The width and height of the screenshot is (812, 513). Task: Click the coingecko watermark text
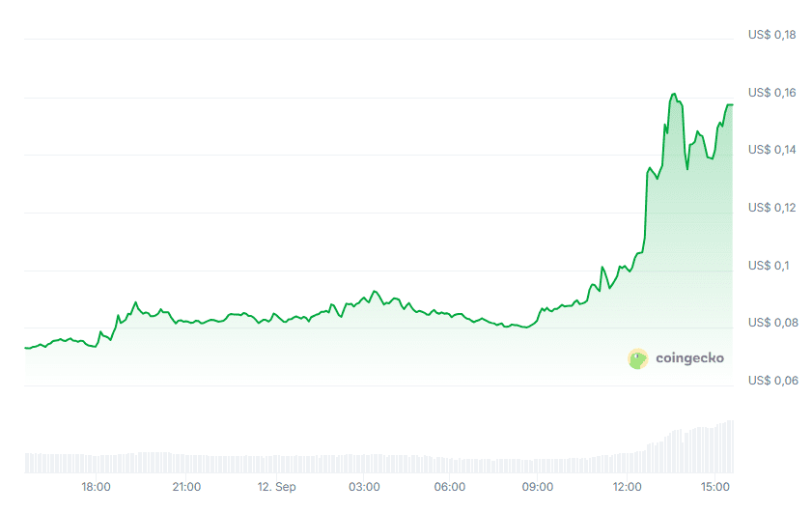tap(689, 358)
